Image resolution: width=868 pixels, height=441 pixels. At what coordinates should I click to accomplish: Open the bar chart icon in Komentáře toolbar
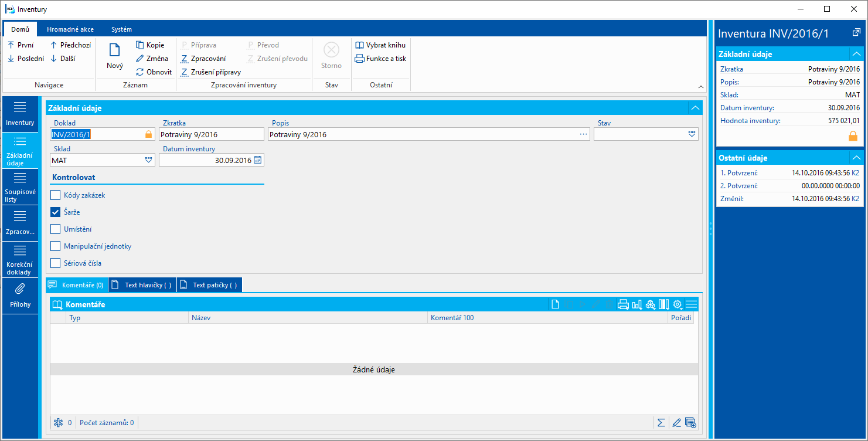(x=637, y=304)
